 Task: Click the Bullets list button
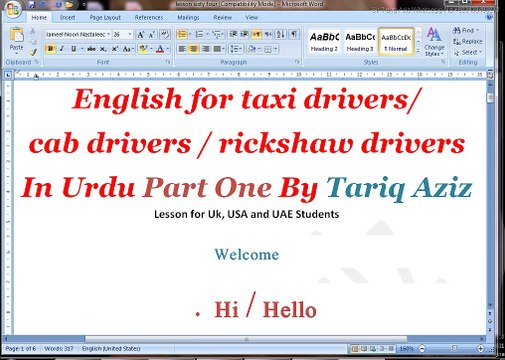coord(182,34)
